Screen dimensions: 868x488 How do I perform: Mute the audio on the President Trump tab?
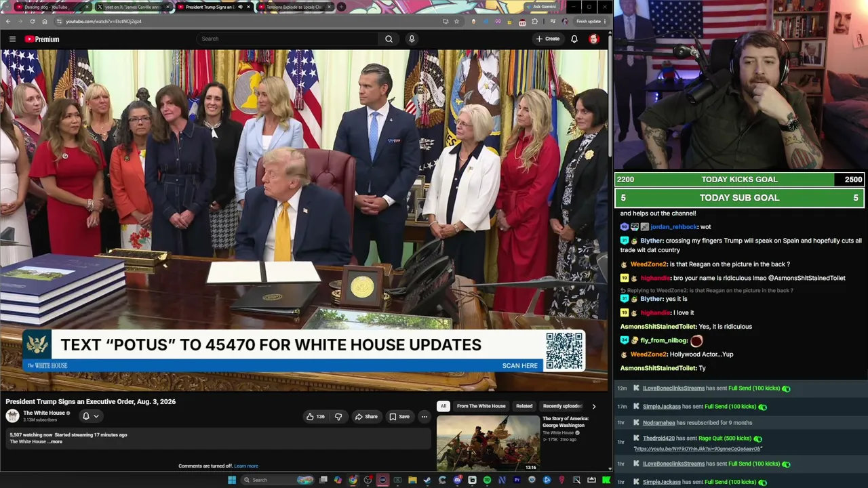(240, 7)
